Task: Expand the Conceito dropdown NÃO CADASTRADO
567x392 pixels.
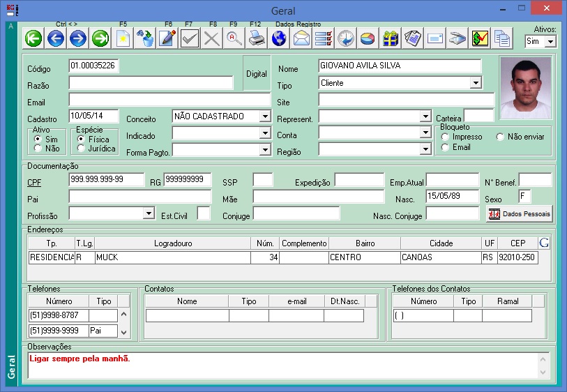Action: click(264, 116)
